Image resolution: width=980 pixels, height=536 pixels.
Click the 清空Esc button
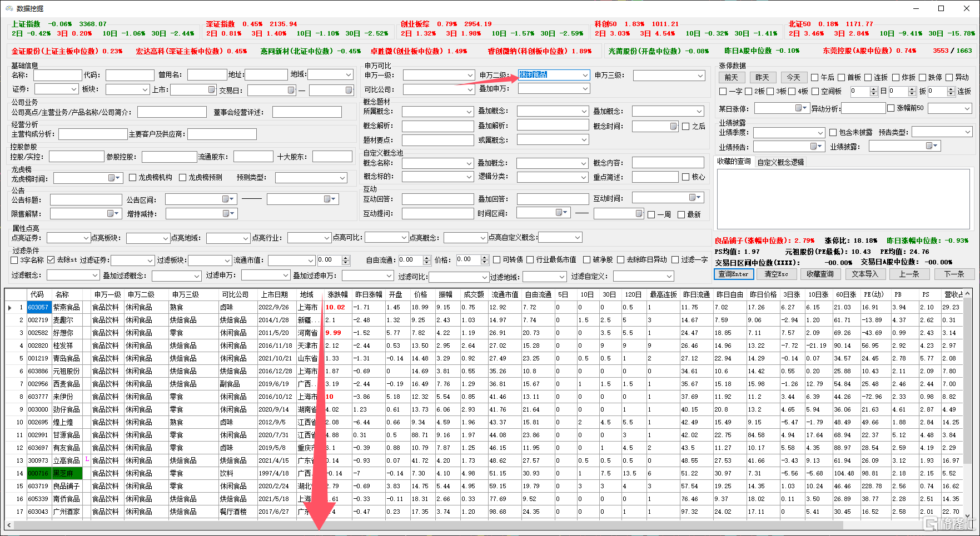tap(776, 274)
